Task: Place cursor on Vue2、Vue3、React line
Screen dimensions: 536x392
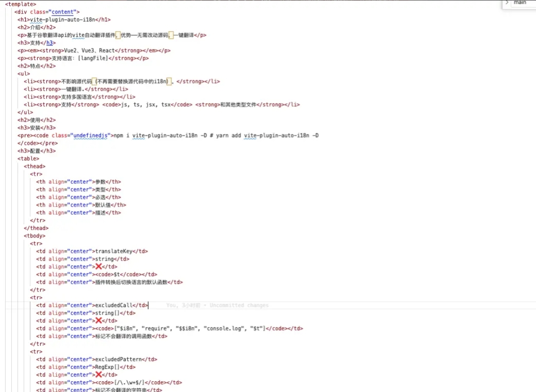Action: point(94,50)
